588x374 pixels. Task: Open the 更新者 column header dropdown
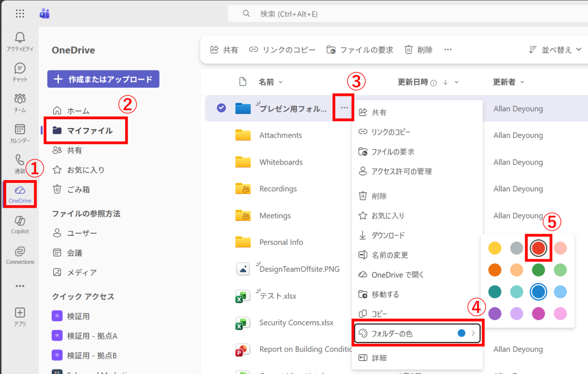click(509, 82)
